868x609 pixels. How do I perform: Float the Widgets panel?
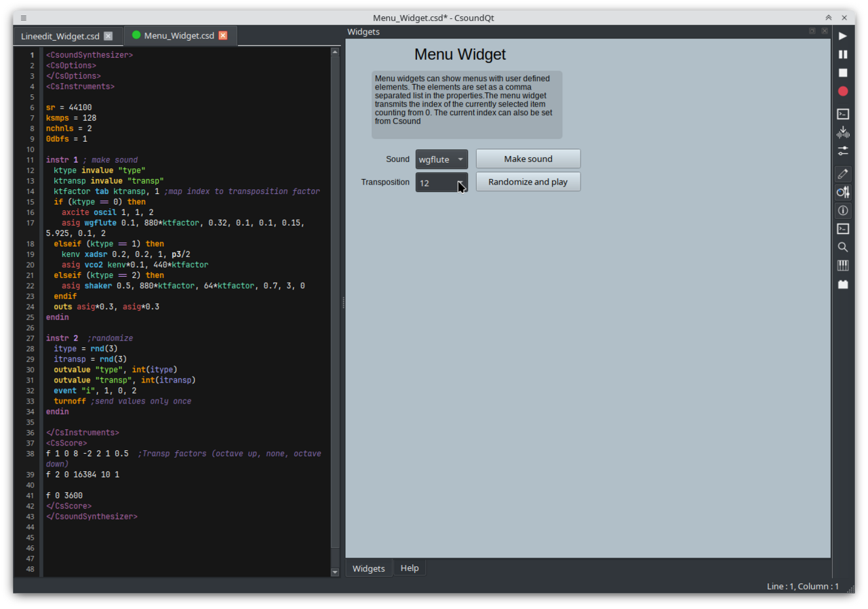tap(812, 31)
